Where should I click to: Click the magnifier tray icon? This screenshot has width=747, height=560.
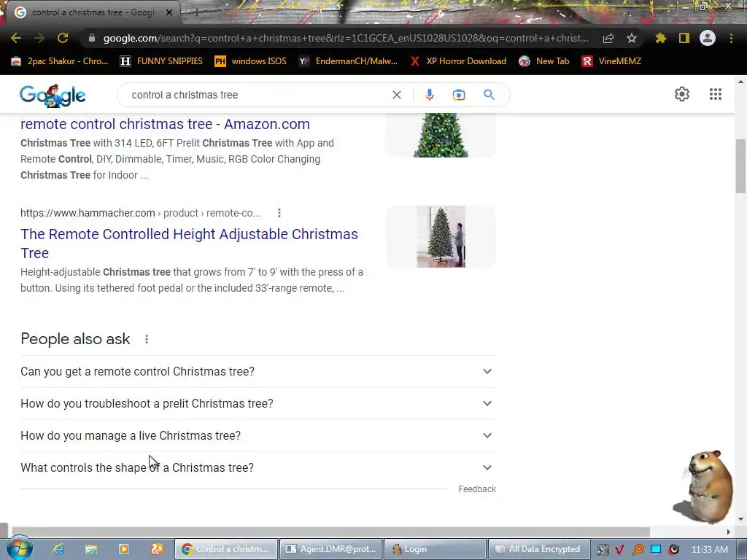point(638,550)
